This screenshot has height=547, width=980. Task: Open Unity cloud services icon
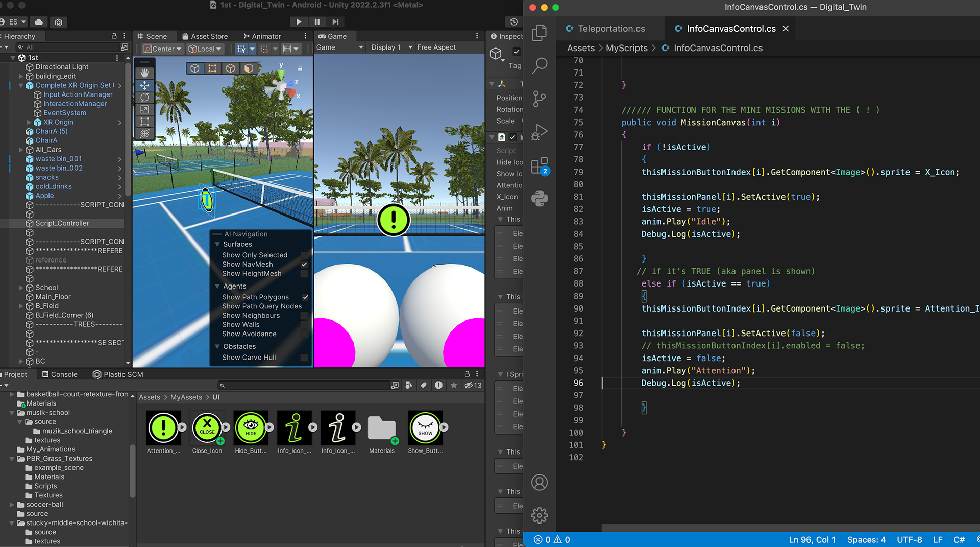39,22
